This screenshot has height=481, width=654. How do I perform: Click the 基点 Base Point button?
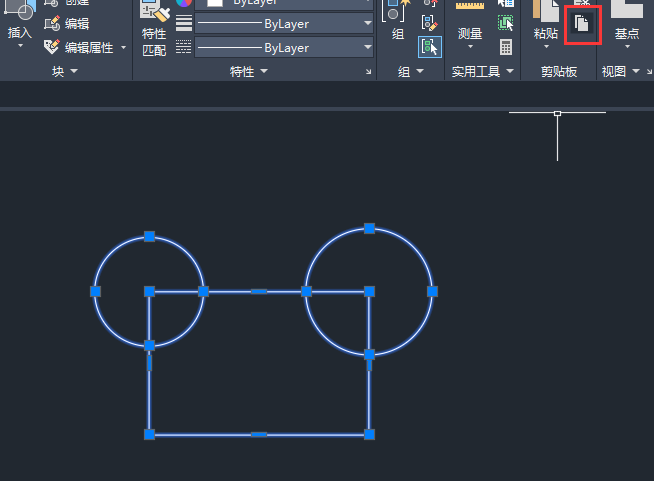tap(627, 23)
